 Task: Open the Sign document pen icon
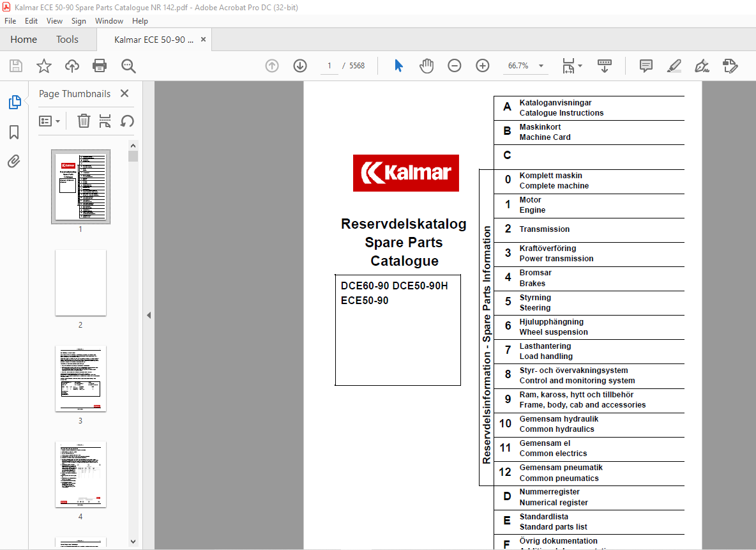[x=702, y=66]
